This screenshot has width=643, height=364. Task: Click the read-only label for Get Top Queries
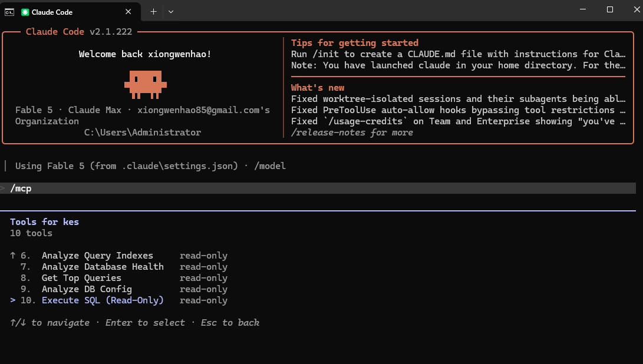tap(203, 277)
